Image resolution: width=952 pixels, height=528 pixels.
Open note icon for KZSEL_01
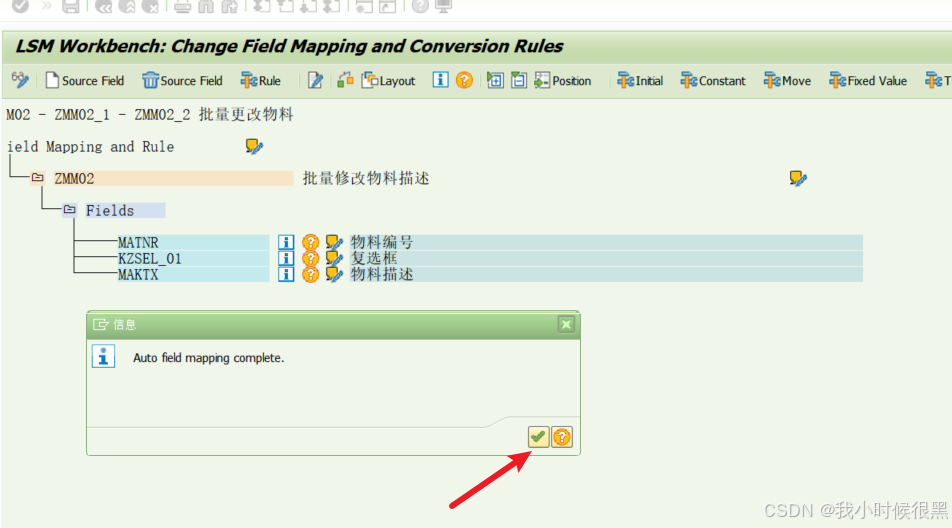pos(334,259)
